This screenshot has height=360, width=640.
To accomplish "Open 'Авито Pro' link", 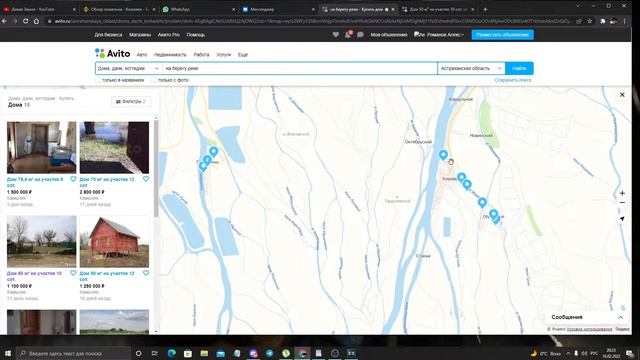I will [169, 35].
